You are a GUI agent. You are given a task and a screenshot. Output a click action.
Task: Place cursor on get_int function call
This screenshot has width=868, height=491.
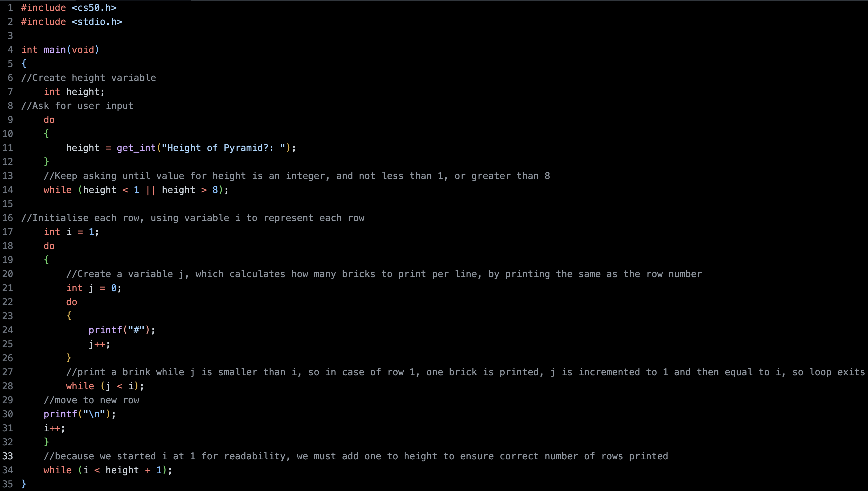(x=136, y=148)
